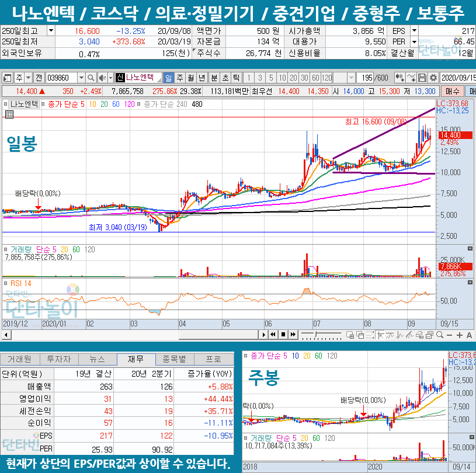Viewport: 476px width, 473px height.
Task: Open chart settings gear icon
Action: (x=433, y=78)
